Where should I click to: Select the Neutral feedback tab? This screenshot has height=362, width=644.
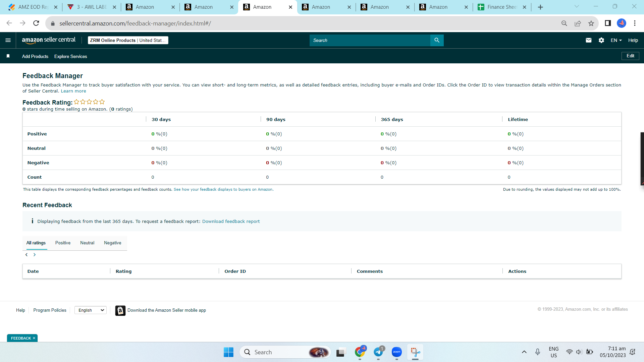coord(87,243)
